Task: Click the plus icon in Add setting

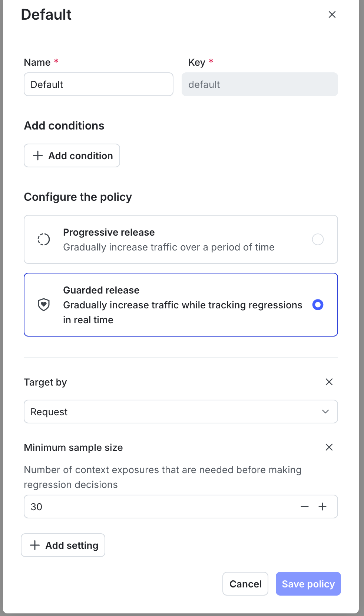Action: click(34, 545)
